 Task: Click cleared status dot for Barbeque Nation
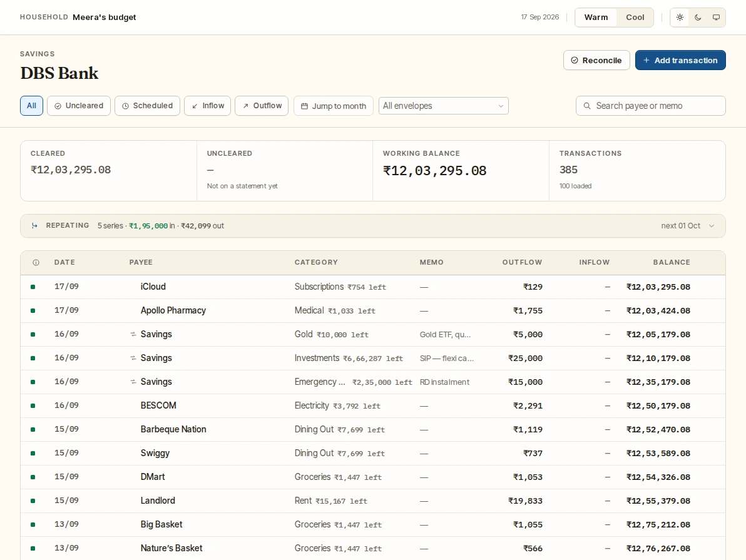(x=33, y=430)
